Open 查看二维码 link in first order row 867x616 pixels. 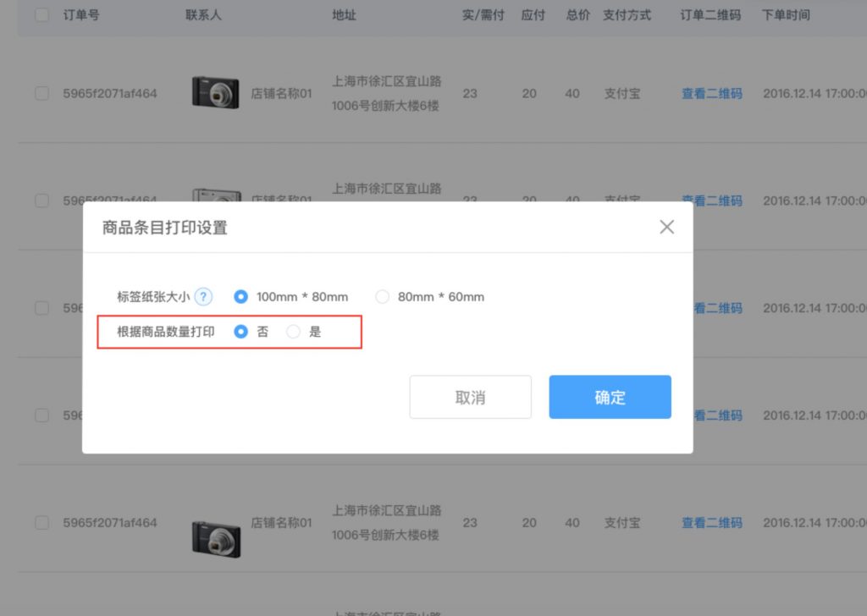[x=711, y=93]
